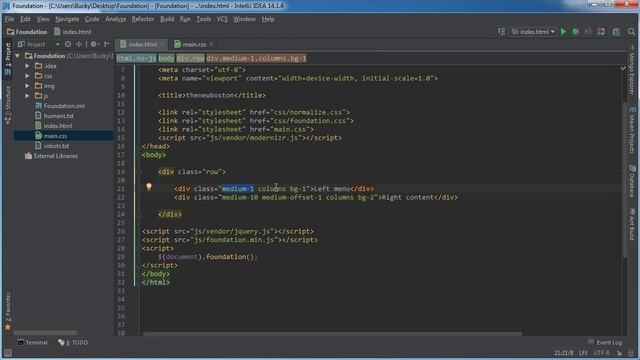The image size is (640, 360).
Task: Open the Ant Build side panel
Action: [631, 224]
